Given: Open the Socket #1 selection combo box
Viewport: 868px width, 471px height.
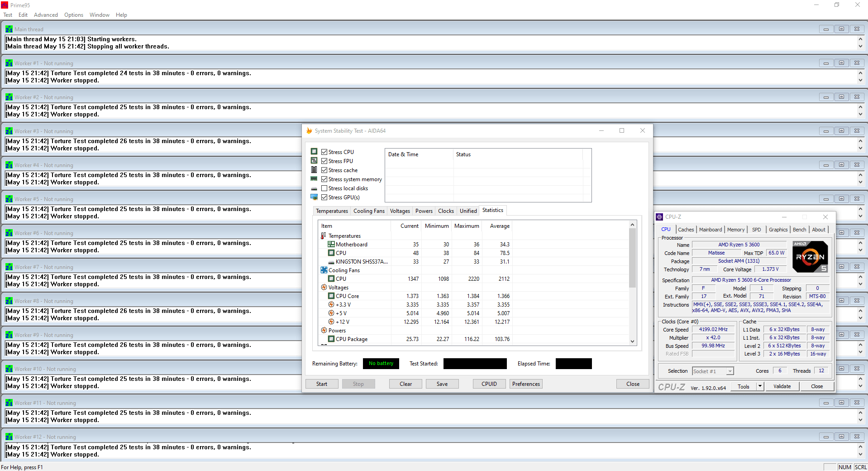Looking at the screenshot, I should pos(713,371).
